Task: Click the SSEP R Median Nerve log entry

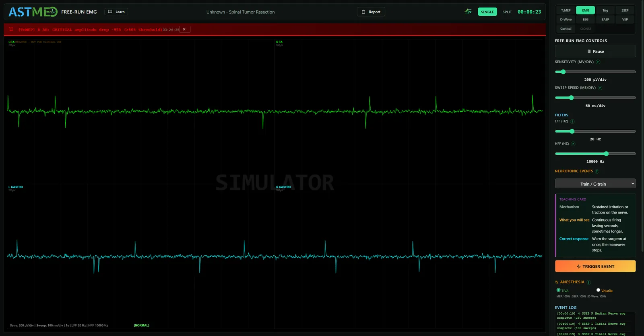Action: tap(592, 316)
